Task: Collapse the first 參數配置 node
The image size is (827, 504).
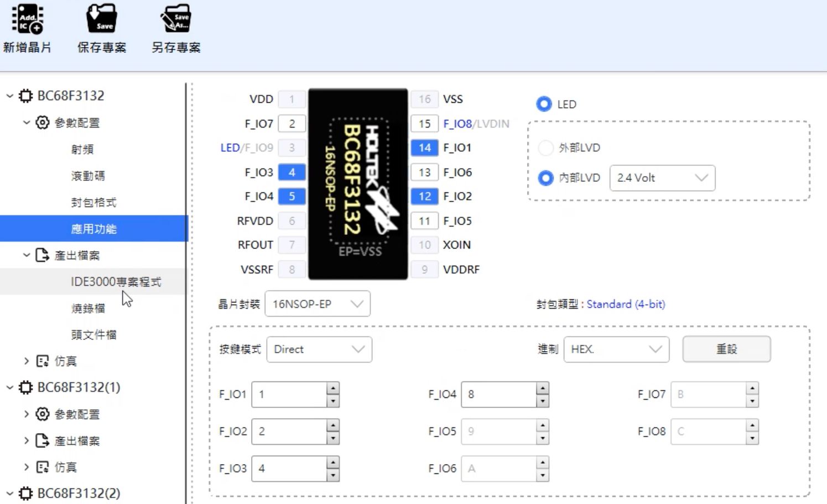Action: (26, 122)
